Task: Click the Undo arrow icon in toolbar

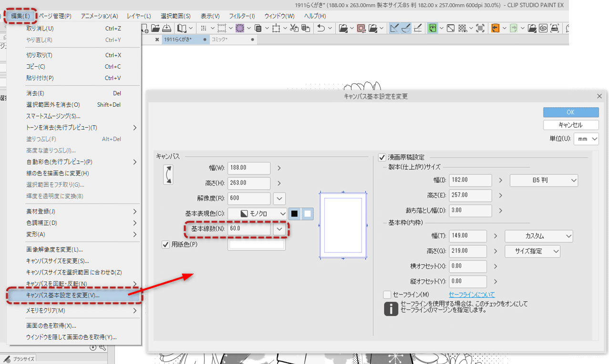Action: click(x=321, y=28)
